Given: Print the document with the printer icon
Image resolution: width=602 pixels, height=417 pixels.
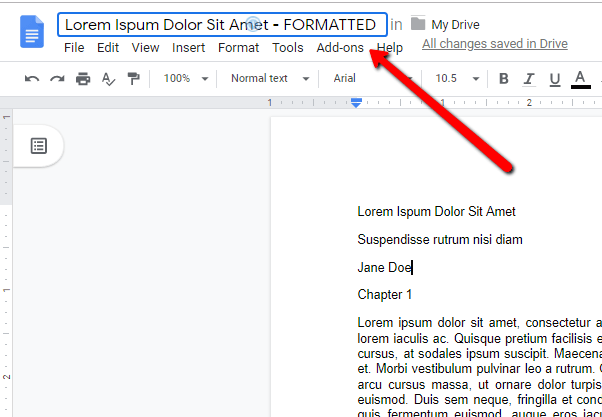Looking at the screenshot, I should (x=83, y=79).
